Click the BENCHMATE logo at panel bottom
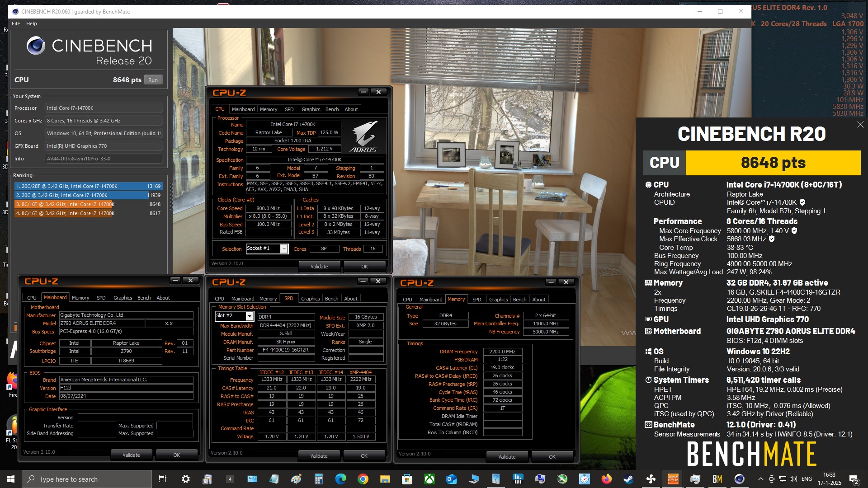This screenshot has height=488, width=868. 752,454
